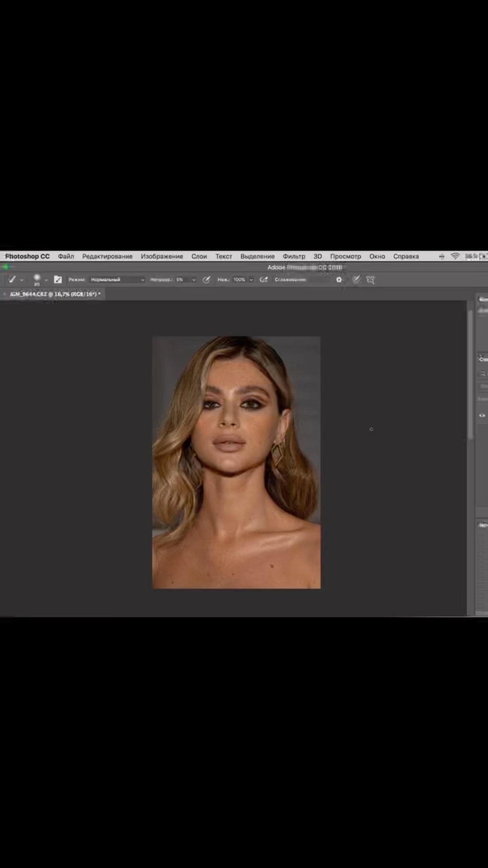This screenshot has width=488, height=868.
Task: Enable airbrush-style build-up icon
Action: [x=264, y=280]
